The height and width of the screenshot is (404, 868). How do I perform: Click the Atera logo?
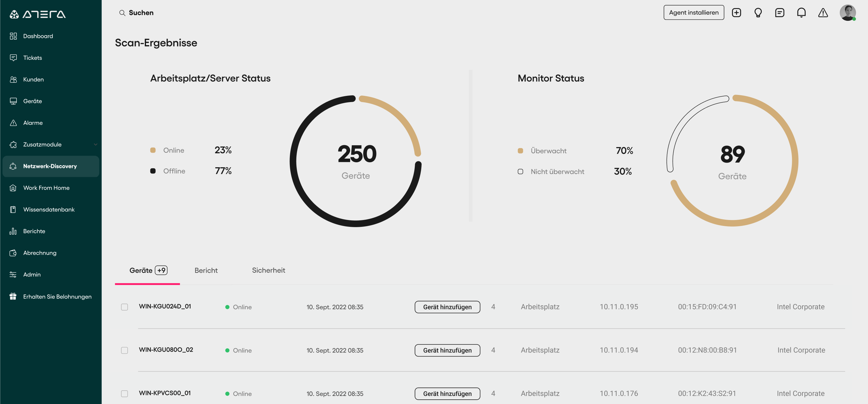(37, 14)
